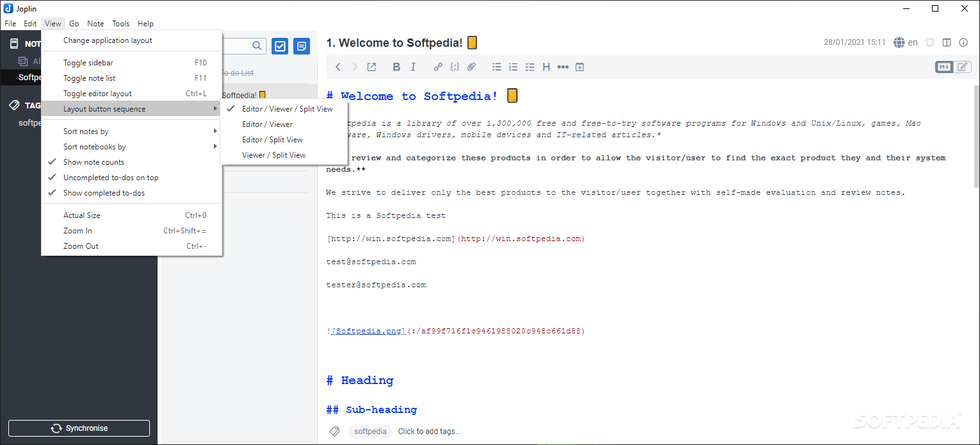Insert heading with the H icon

coord(546,67)
